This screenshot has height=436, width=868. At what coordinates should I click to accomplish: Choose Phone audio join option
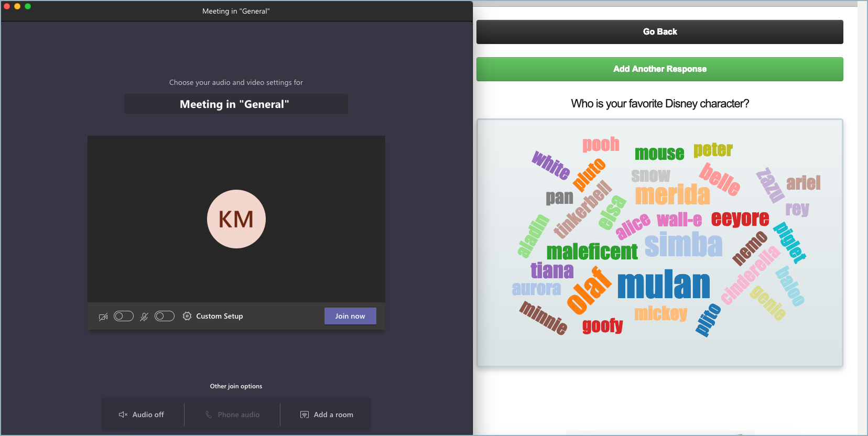(x=232, y=415)
